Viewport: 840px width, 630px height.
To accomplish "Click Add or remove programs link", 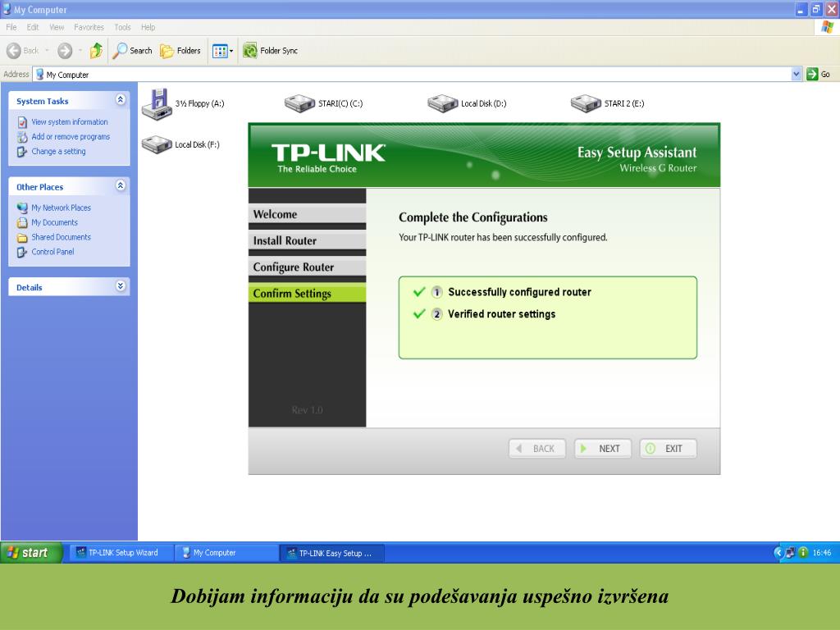I will (71, 137).
